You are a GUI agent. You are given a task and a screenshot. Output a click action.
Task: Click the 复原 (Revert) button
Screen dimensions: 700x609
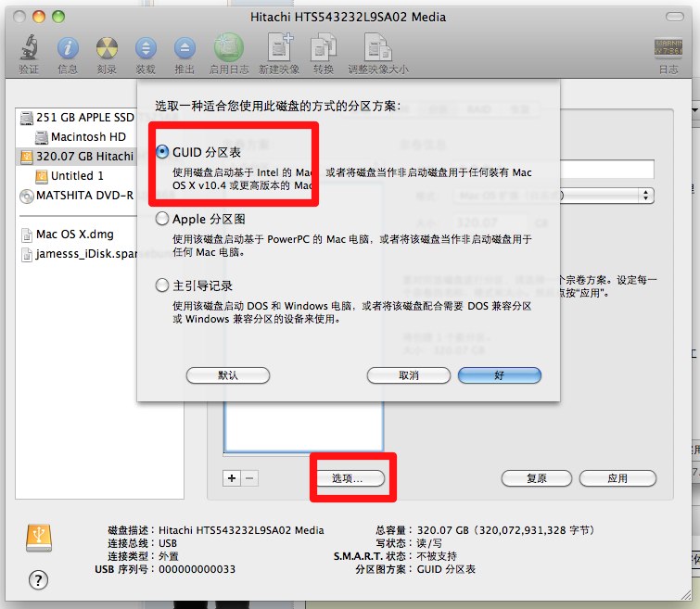(537, 478)
